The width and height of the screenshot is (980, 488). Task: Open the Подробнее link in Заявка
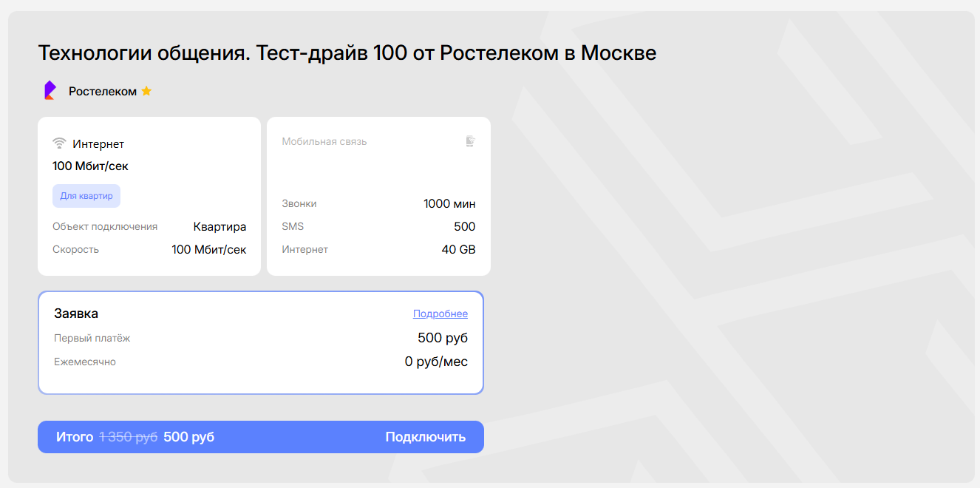click(x=440, y=314)
